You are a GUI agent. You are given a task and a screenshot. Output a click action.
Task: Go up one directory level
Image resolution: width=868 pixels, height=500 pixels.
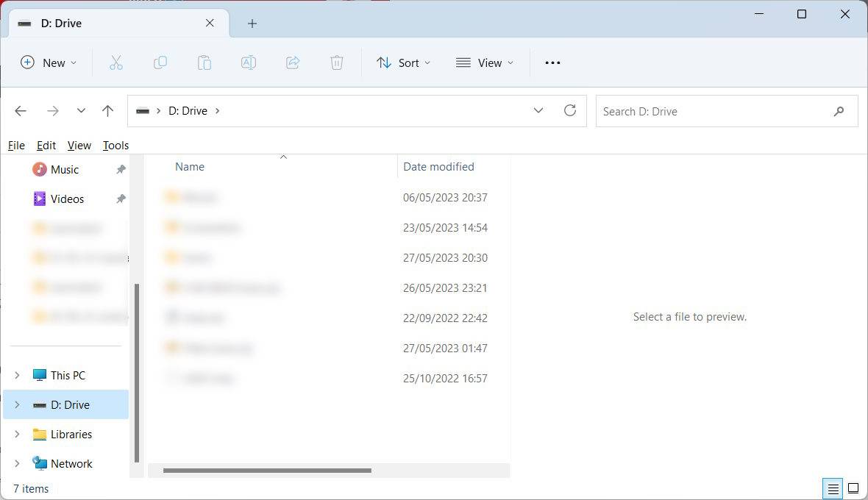click(108, 111)
